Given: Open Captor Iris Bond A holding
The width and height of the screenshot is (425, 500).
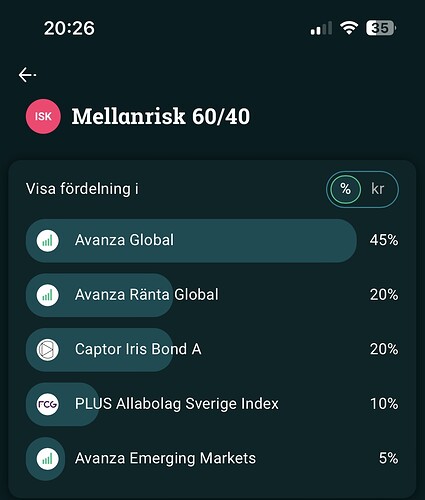Looking at the screenshot, I should [212, 350].
